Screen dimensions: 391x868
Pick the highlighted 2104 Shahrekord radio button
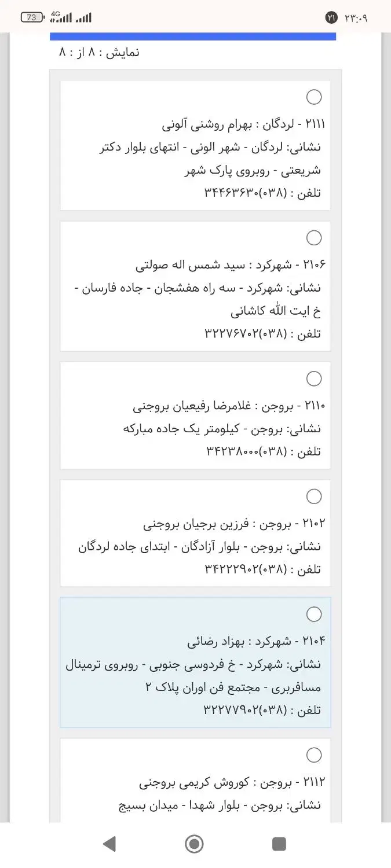314,614
